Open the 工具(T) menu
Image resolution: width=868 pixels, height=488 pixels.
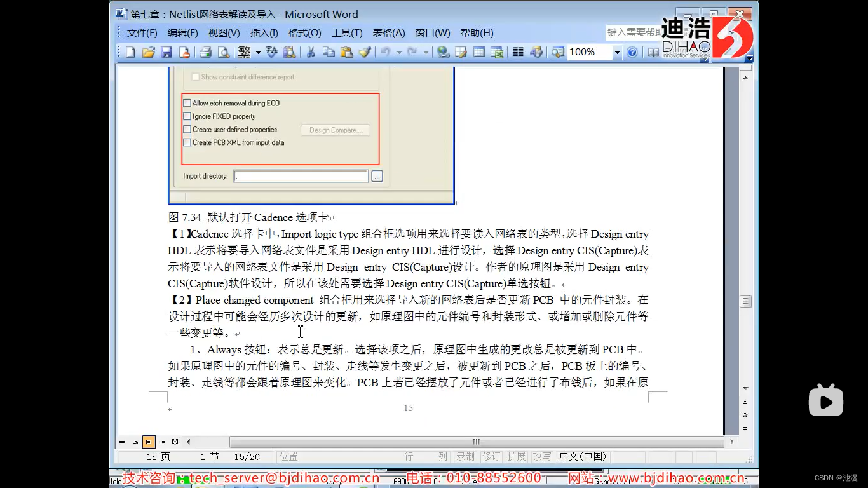[347, 33]
